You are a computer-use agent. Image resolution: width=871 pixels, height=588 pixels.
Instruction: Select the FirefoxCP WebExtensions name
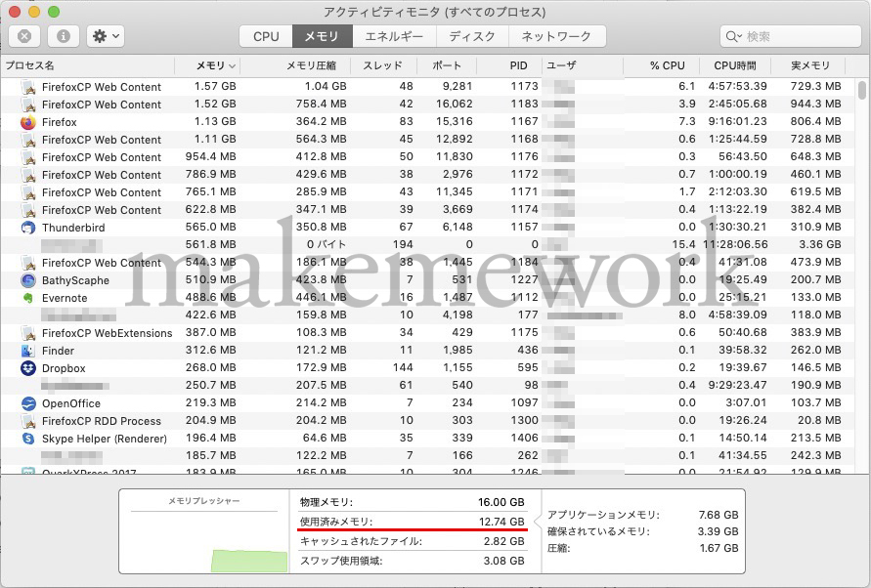108,333
